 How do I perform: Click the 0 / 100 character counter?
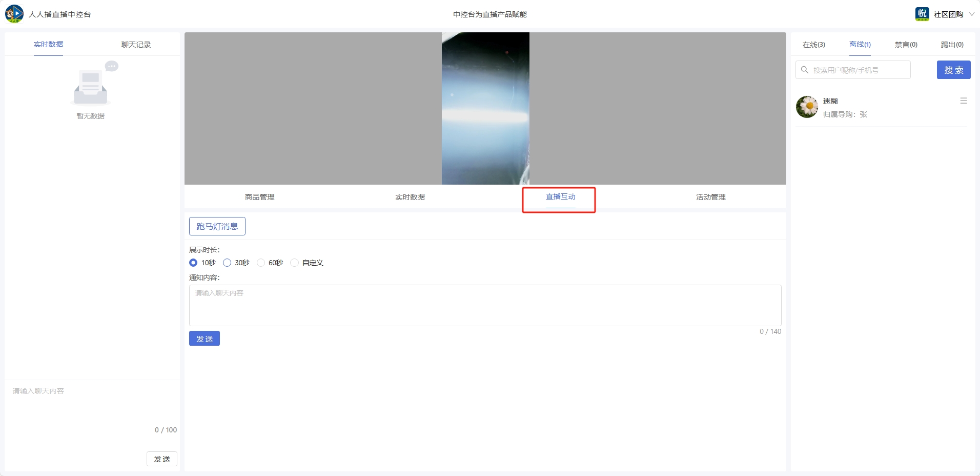(x=166, y=430)
